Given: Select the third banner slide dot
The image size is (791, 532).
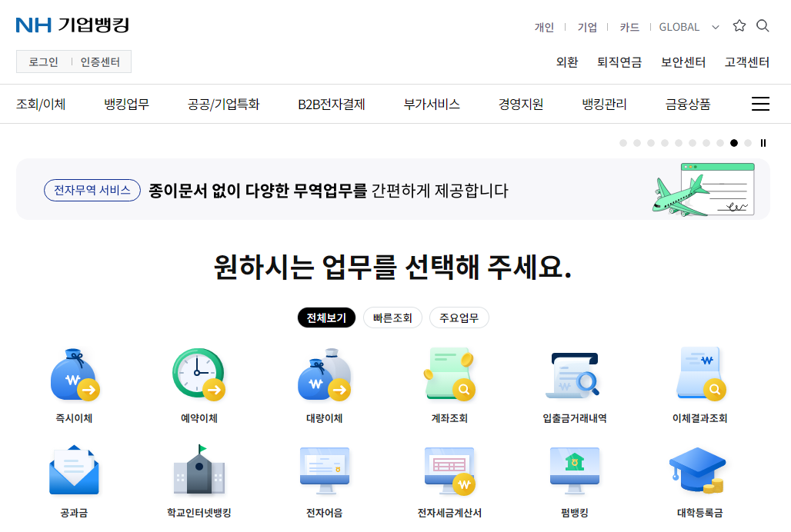Looking at the screenshot, I should (x=651, y=143).
